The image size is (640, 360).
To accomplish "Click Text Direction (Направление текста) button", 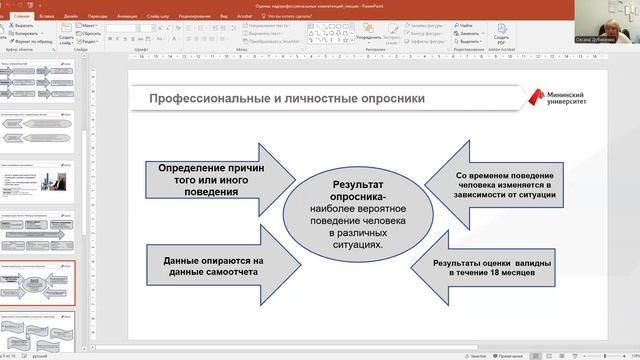I will [265, 26].
